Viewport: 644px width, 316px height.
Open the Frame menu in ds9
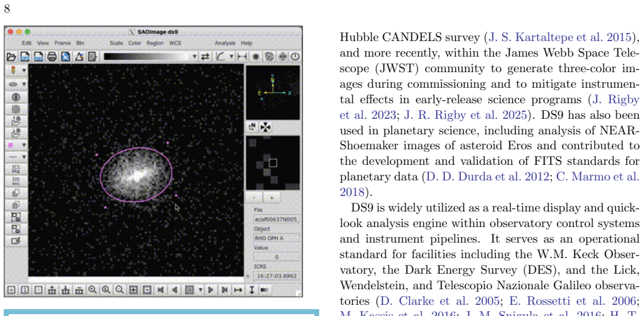pos(63,43)
